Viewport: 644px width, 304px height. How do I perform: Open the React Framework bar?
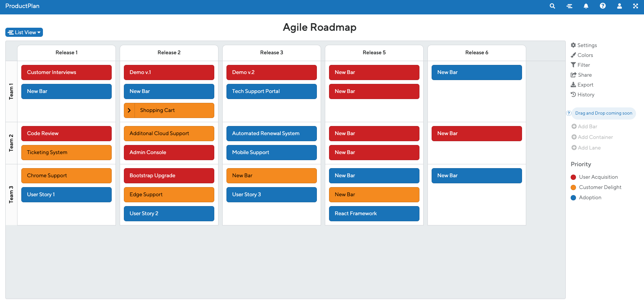[x=374, y=214]
